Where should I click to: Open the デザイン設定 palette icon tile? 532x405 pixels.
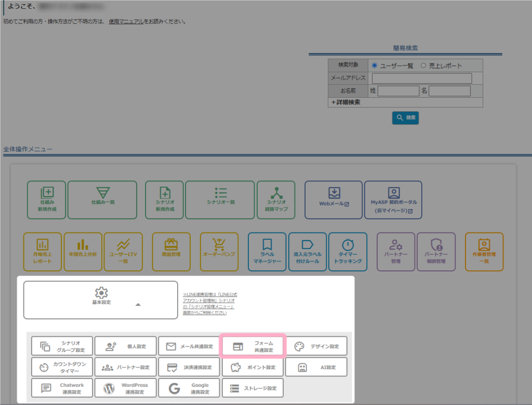pyautogui.click(x=316, y=346)
